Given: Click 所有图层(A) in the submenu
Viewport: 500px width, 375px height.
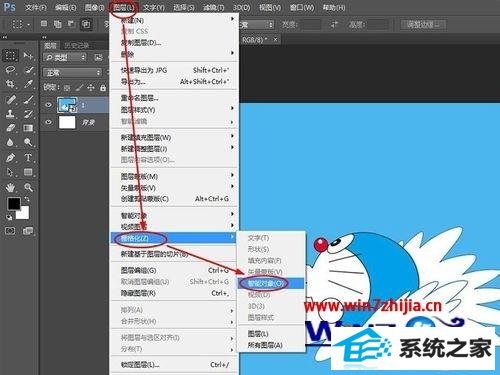Looking at the screenshot, I should [265, 345].
